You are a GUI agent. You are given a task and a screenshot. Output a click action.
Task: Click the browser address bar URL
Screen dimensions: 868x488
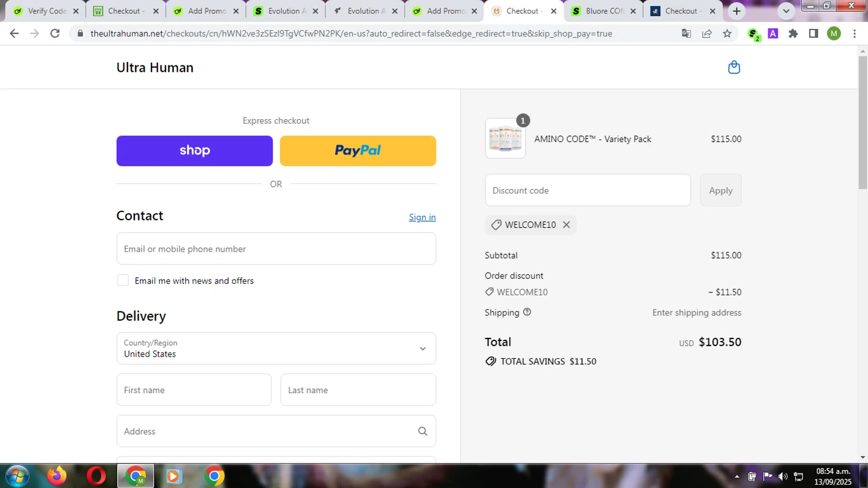(x=351, y=34)
